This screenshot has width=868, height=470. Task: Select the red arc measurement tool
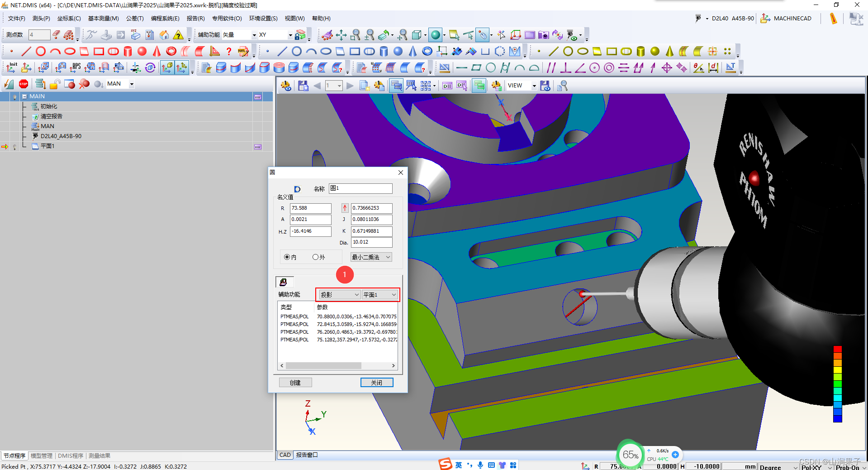click(x=55, y=51)
